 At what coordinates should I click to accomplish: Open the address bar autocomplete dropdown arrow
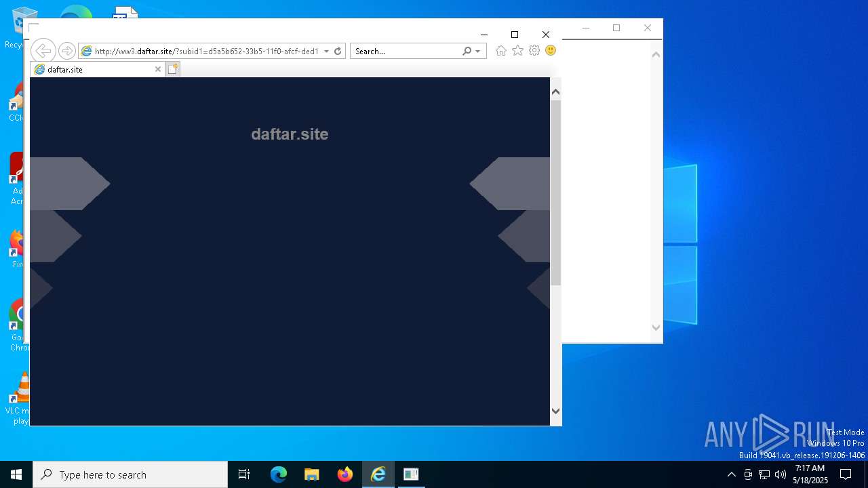326,51
